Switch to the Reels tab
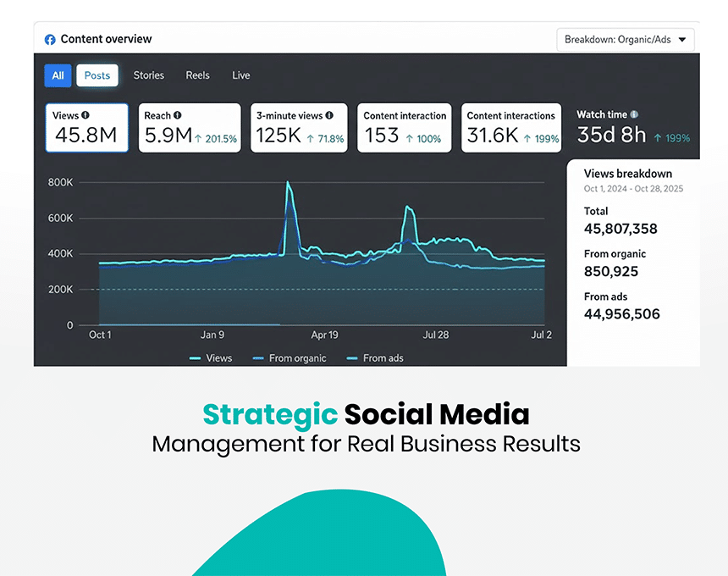The height and width of the screenshot is (576, 728). 198,75
